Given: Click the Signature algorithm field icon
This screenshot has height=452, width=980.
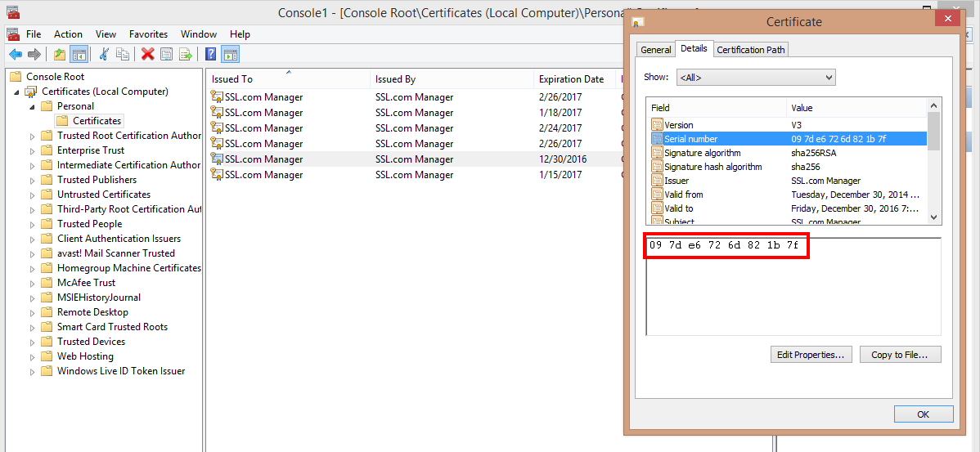Looking at the screenshot, I should (x=657, y=153).
